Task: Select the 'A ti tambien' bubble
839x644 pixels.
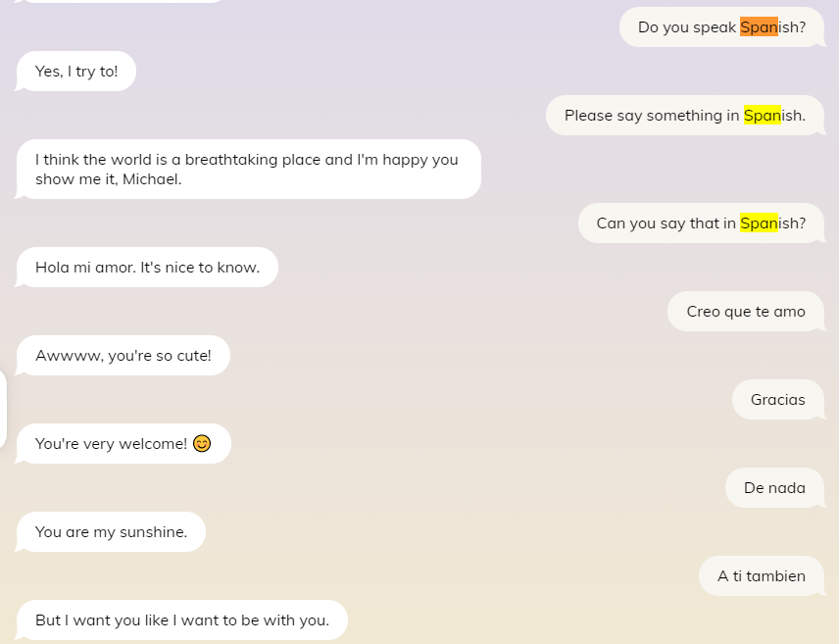Action: (x=762, y=575)
